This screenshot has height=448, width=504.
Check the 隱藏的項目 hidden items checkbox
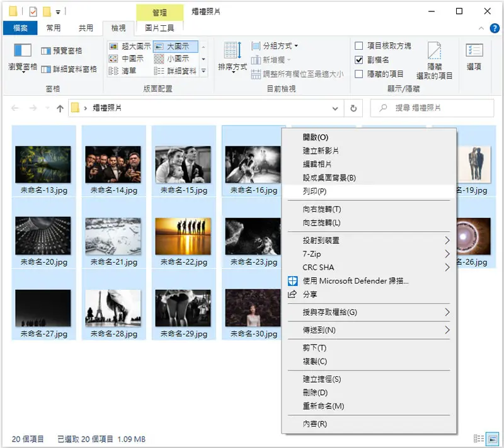[358, 74]
